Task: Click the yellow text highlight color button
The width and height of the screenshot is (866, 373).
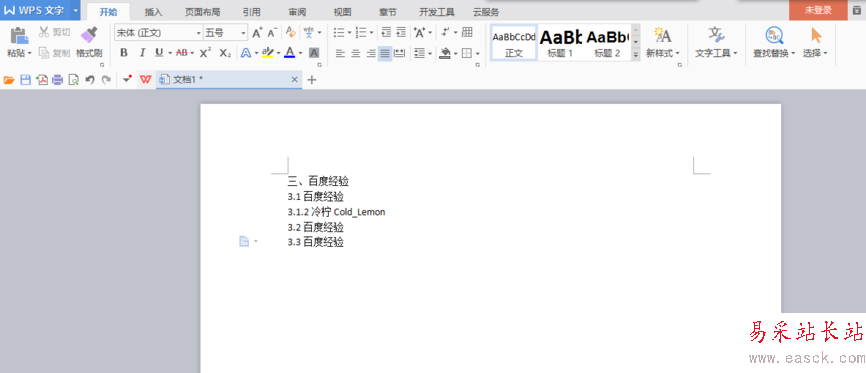Action: point(268,52)
